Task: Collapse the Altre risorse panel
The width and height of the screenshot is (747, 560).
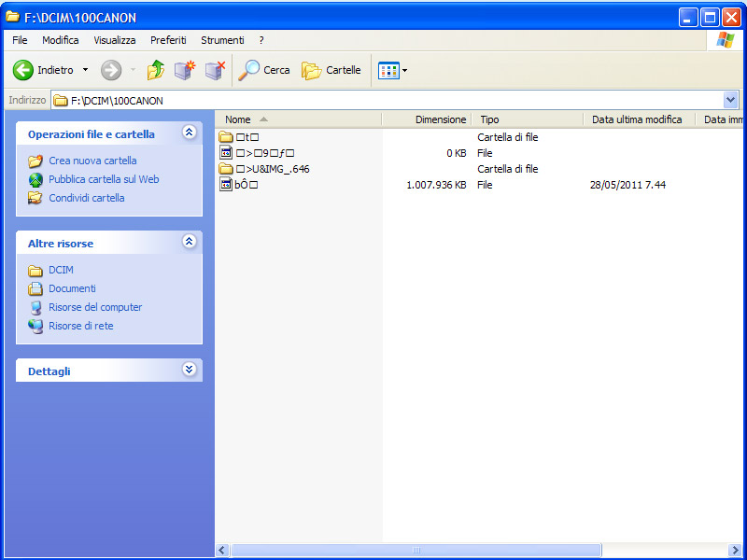Action: point(190,243)
